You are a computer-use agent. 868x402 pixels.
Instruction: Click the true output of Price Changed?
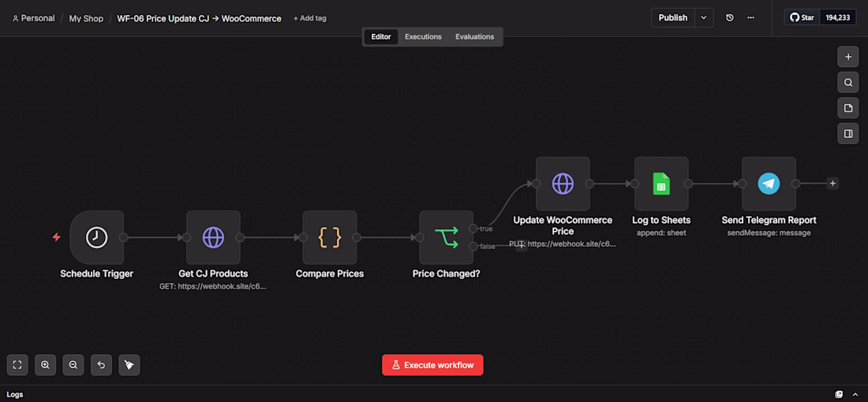pyautogui.click(x=473, y=229)
